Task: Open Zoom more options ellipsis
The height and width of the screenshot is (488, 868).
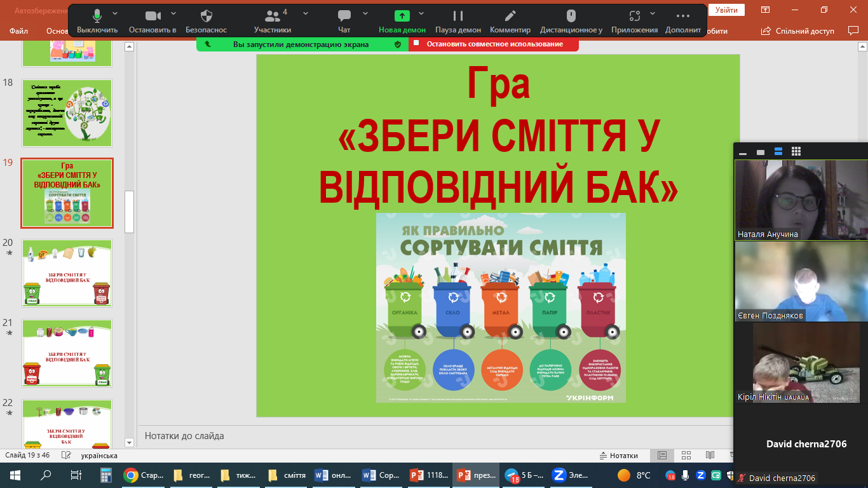Action: [683, 21]
